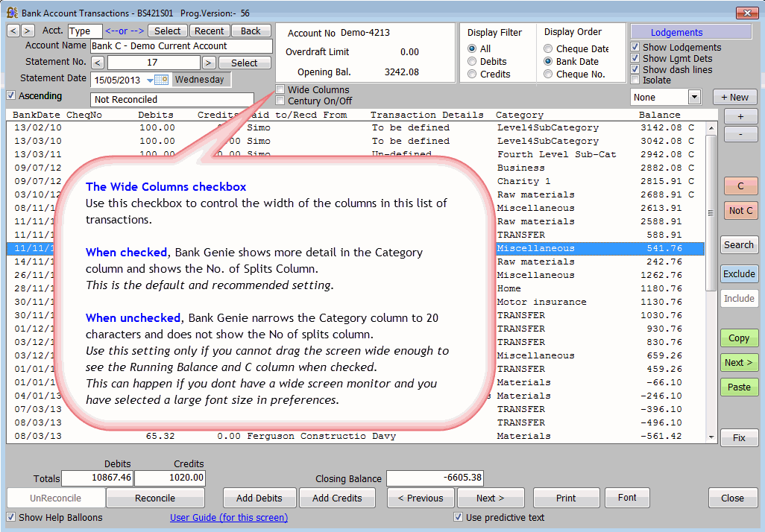Select the All display filter
This screenshot has height=532, width=765.
[x=472, y=48]
